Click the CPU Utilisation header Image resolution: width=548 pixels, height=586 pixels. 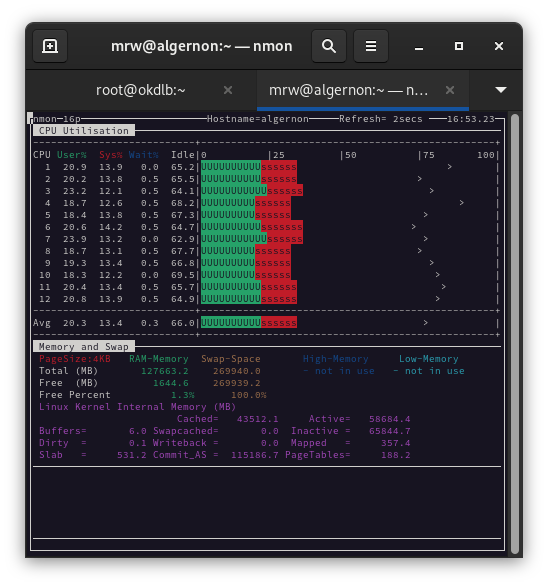coord(84,131)
